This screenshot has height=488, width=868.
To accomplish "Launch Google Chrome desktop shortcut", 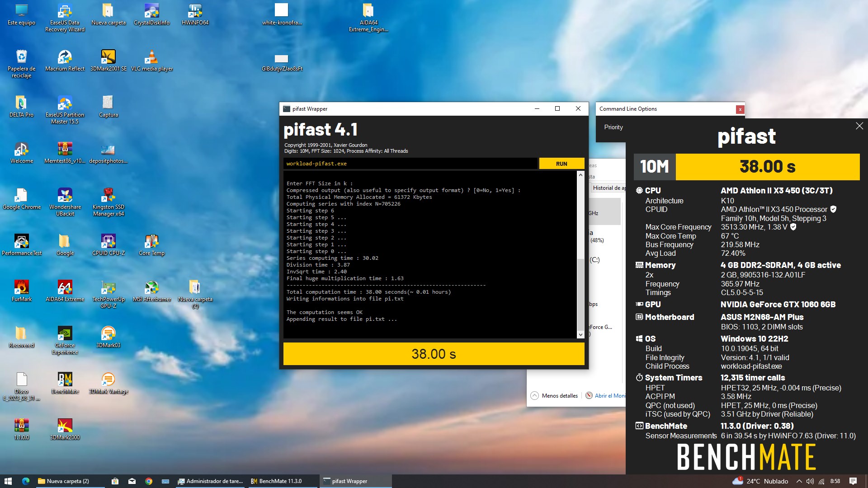I will coord(21,199).
